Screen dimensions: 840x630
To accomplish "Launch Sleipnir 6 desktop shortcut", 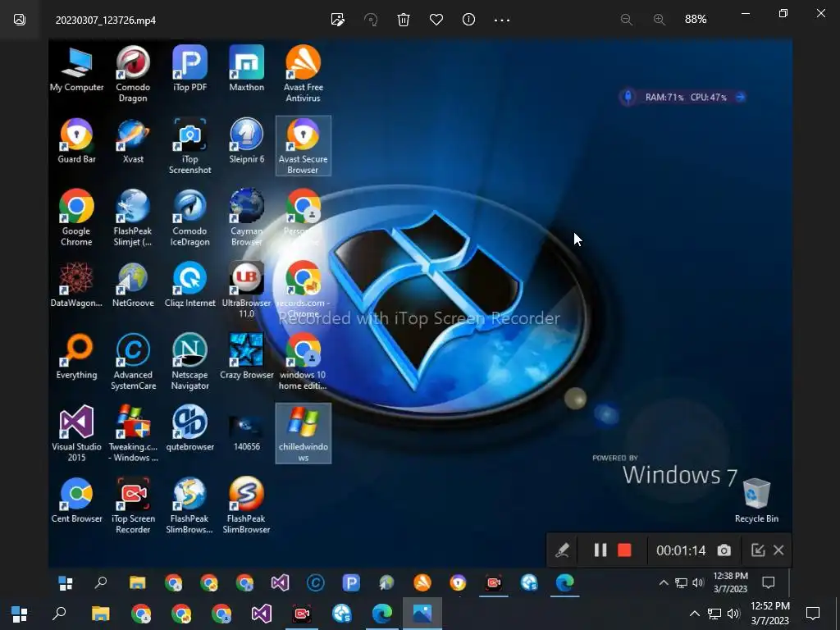I will click(246, 141).
